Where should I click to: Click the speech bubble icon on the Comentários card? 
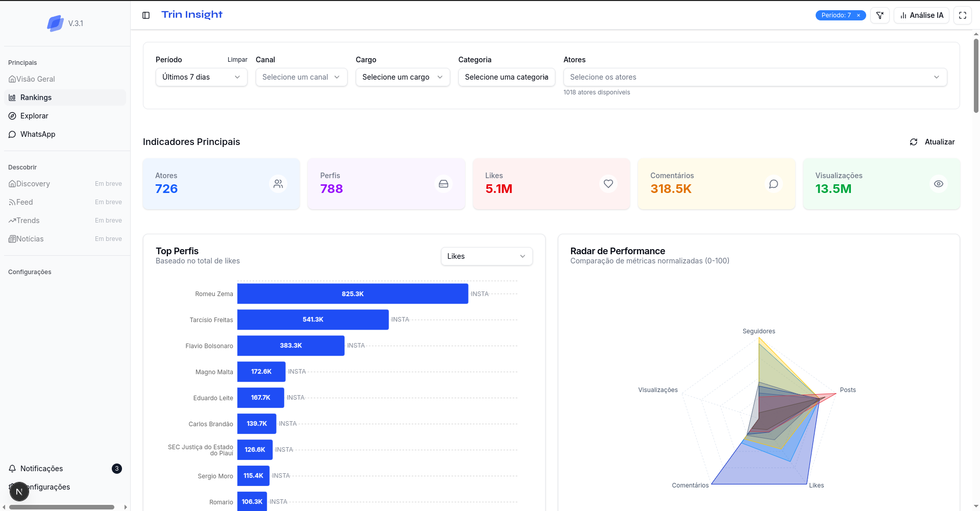coord(773,184)
